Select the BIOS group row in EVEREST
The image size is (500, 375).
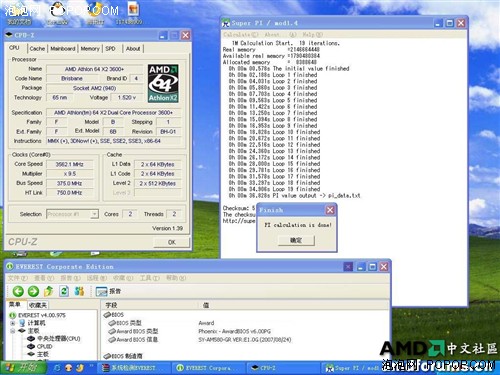pos(114,315)
